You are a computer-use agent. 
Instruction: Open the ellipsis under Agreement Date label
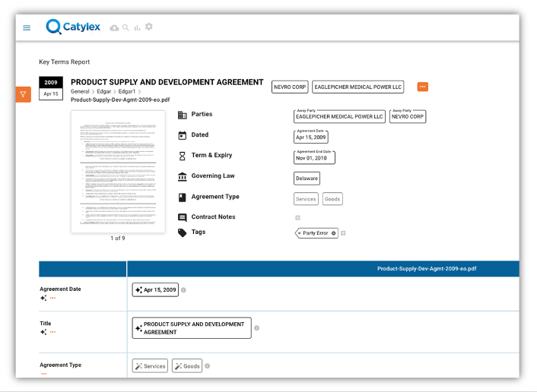click(52, 298)
